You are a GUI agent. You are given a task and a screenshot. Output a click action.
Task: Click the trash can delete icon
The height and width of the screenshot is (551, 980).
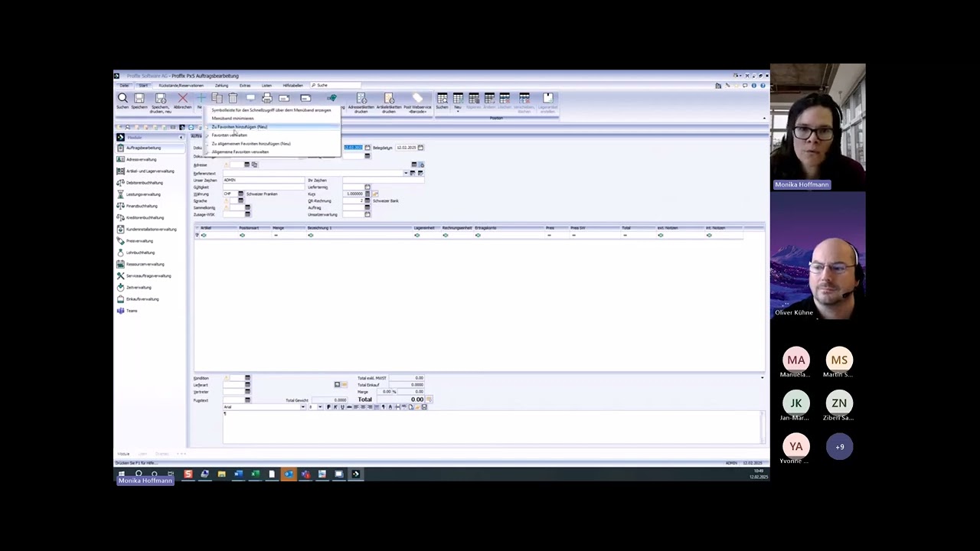[x=233, y=98]
